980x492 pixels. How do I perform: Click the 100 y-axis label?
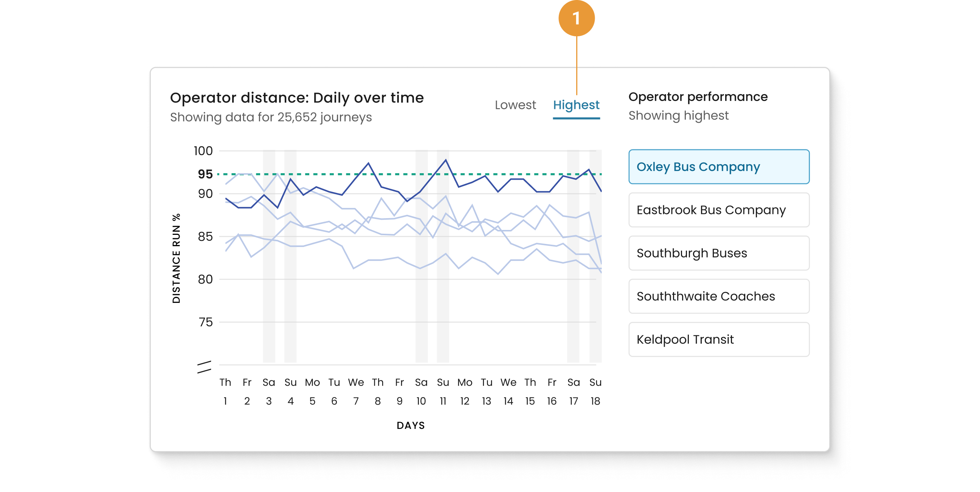(x=203, y=151)
